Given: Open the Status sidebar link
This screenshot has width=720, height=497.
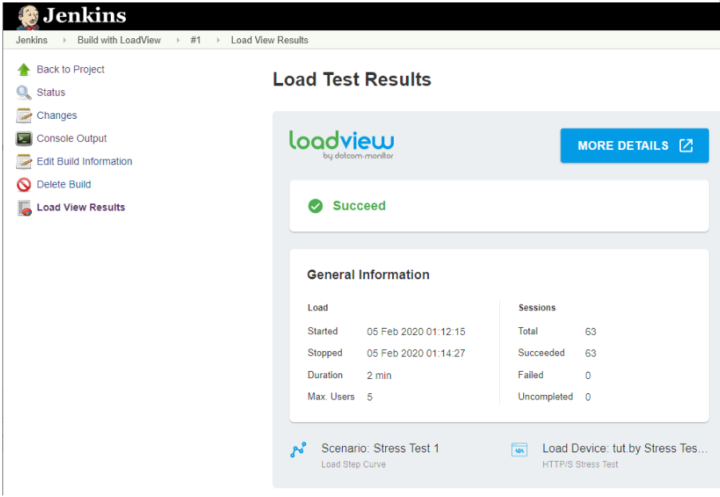Looking at the screenshot, I should 51,92.
